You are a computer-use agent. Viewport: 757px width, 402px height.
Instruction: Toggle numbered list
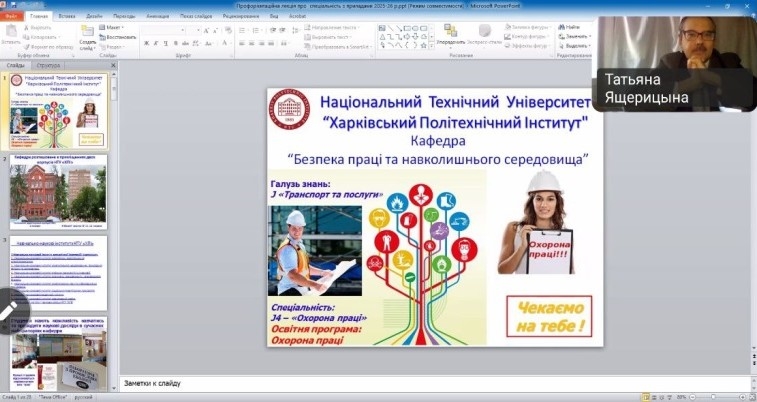(x=256, y=30)
